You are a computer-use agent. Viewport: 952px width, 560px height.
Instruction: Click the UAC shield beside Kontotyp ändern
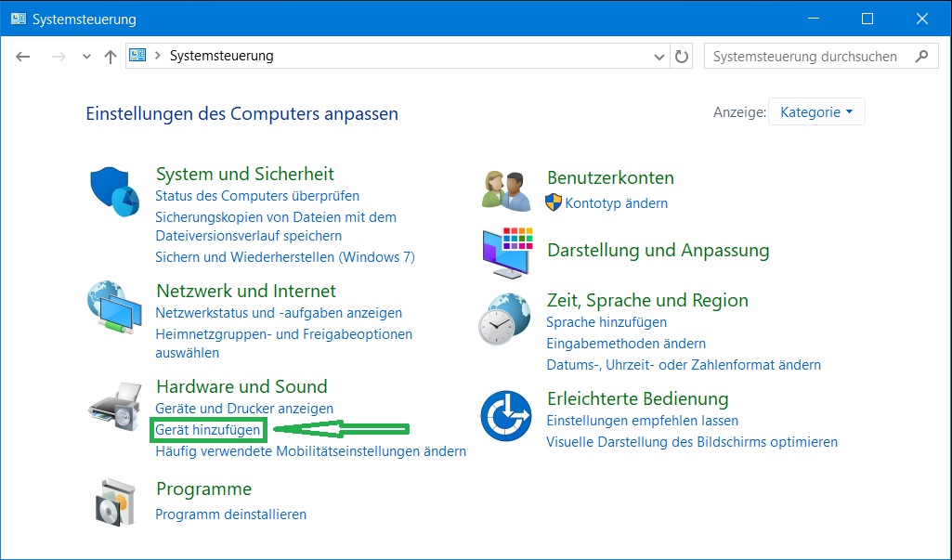(554, 202)
